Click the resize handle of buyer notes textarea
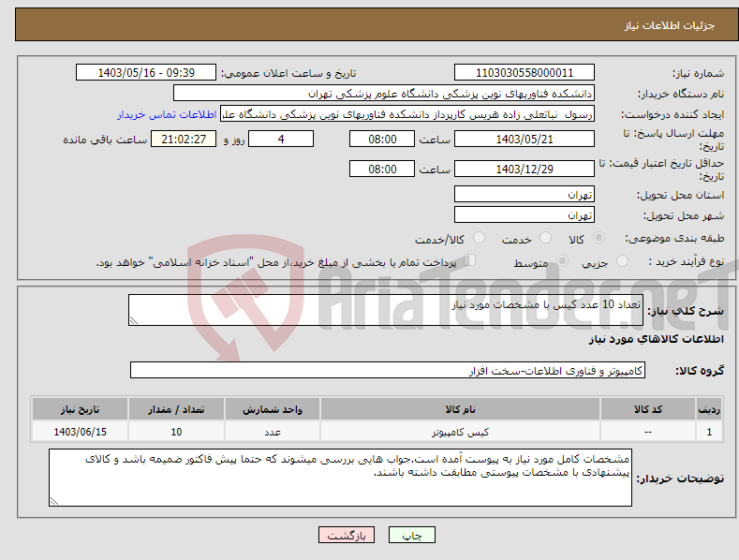Screen dimensions: 739x560 pyautogui.click(x=54, y=501)
